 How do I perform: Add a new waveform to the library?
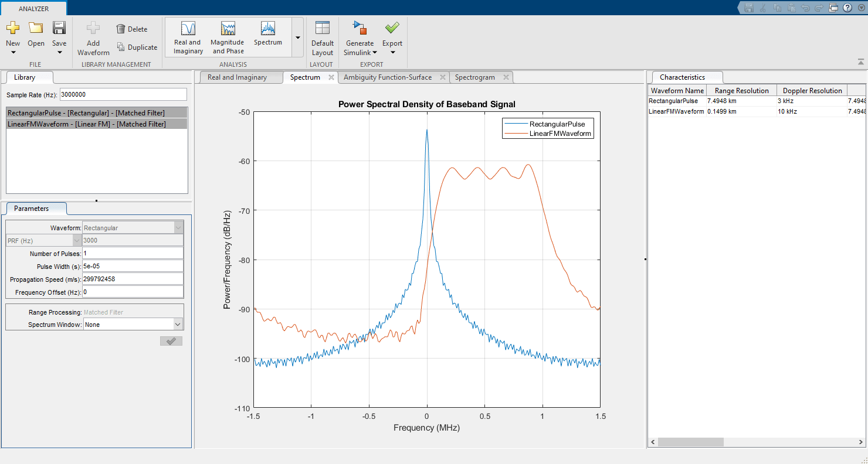click(93, 37)
